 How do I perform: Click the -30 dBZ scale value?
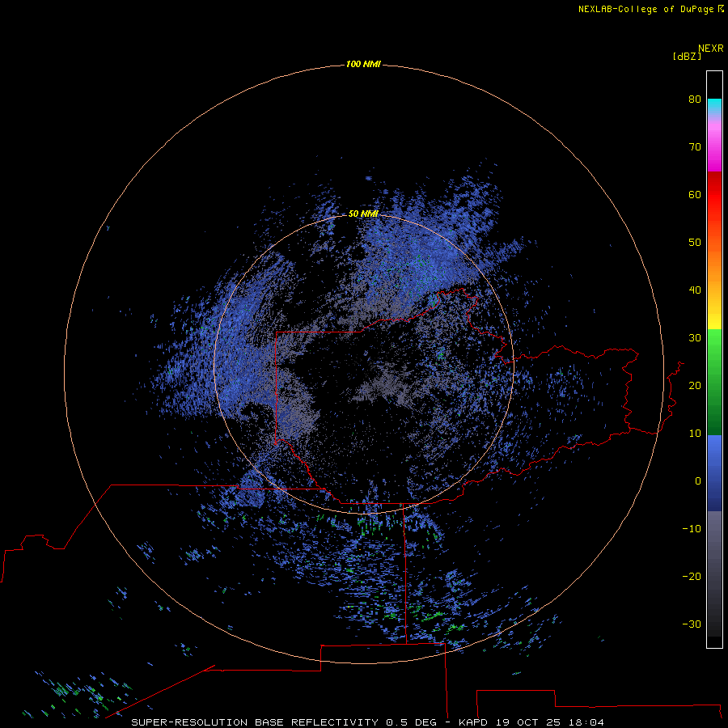692,624
